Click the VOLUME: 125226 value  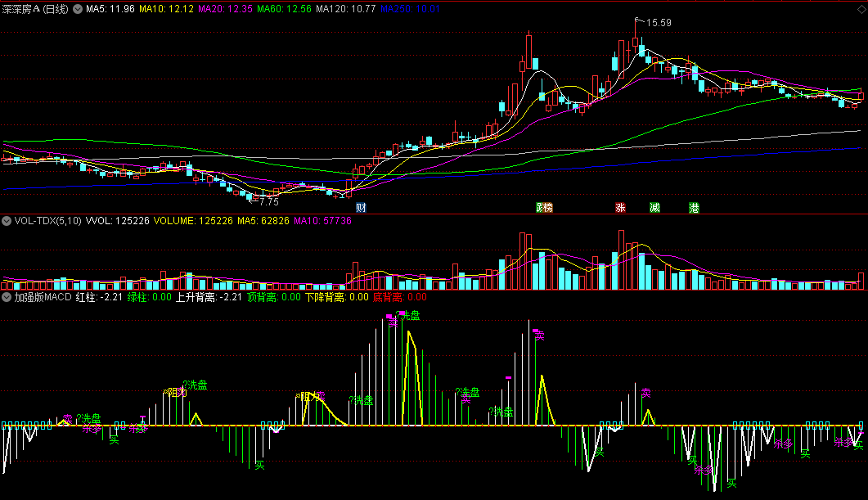coord(193,221)
